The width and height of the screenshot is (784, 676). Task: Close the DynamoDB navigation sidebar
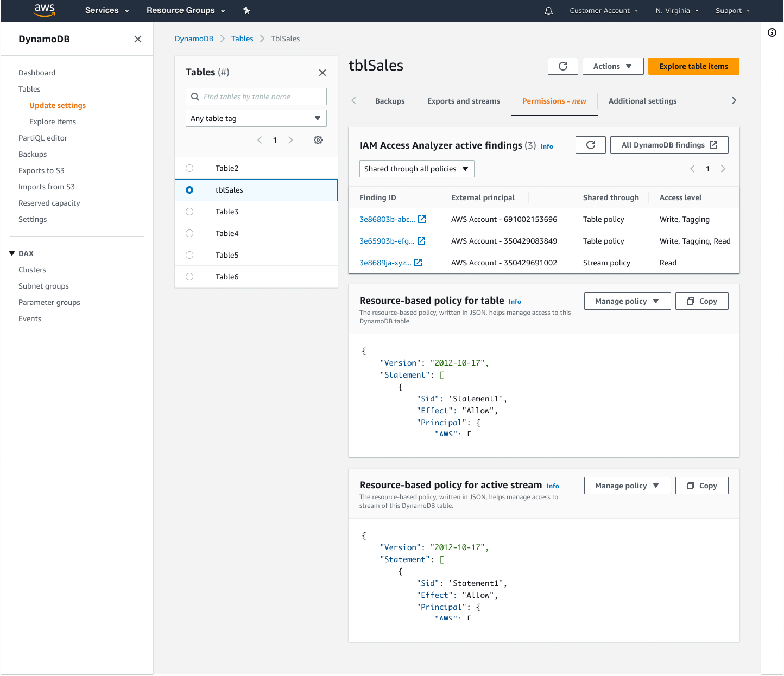pyautogui.click(x=138, y=39)
